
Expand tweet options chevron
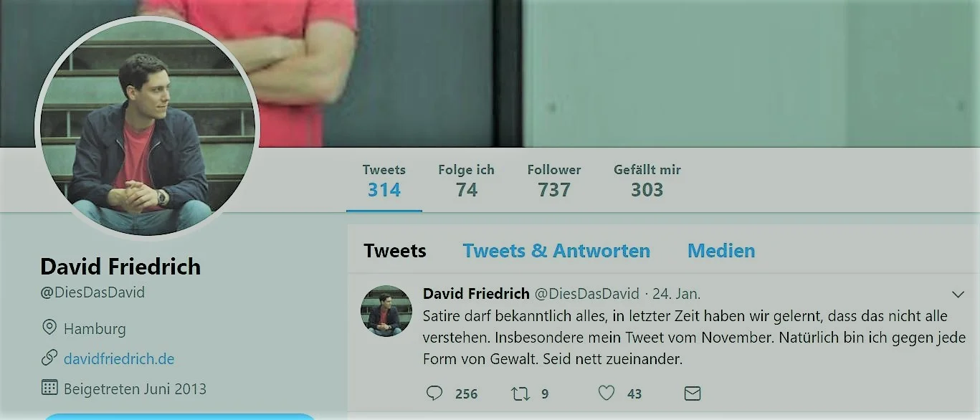tap(958, 294)
